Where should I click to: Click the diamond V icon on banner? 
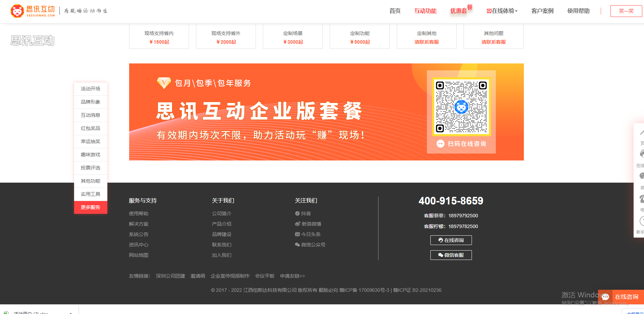(x=164, y=83)
